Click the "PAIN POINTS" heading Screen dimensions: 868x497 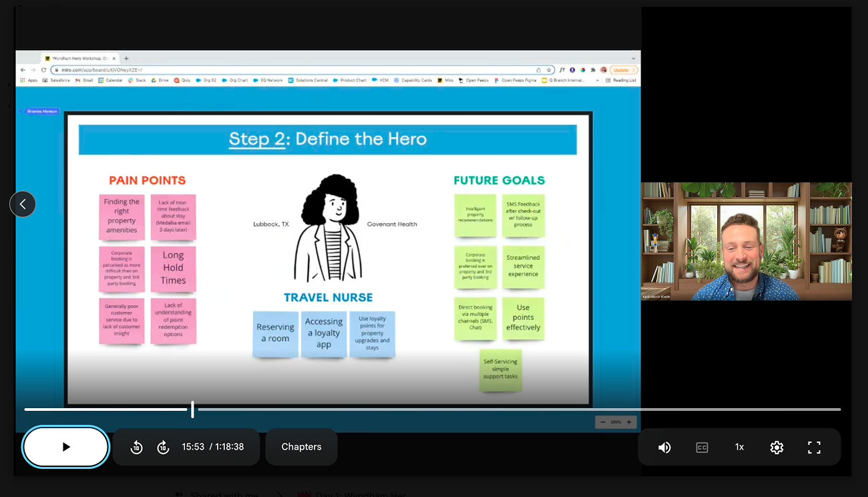coord(148,180)
